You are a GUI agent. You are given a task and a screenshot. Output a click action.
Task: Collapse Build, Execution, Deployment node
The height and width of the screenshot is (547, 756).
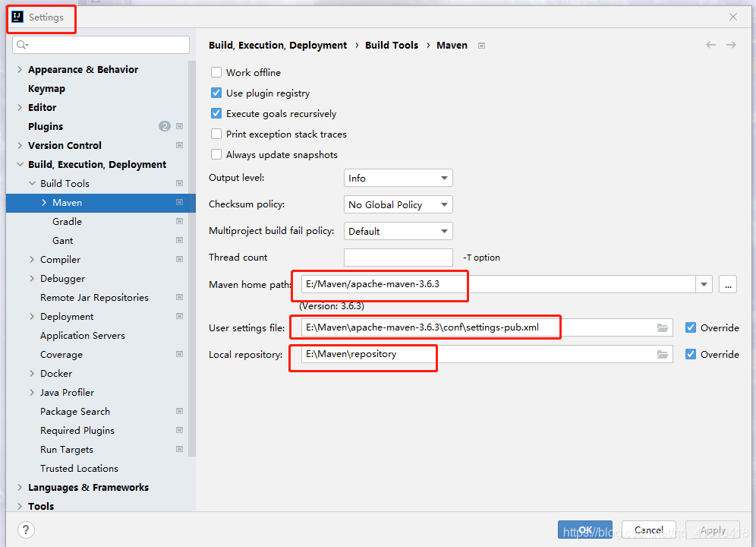click(20, 164)
